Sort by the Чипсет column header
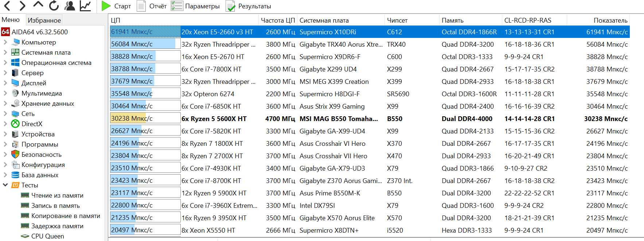The width and height of the screenshot is (644, 241). pos(412,20)
